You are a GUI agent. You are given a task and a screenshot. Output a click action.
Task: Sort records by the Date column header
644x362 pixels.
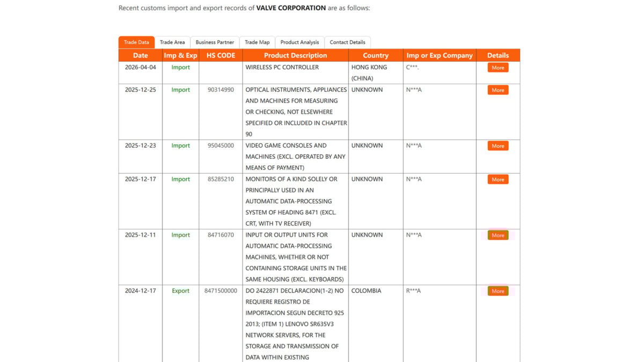point(140,55)
